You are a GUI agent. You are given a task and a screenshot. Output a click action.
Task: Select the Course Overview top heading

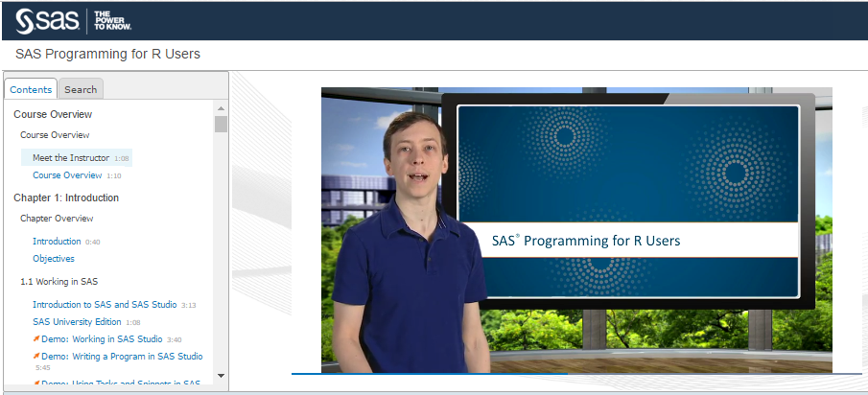click(53, 114)
